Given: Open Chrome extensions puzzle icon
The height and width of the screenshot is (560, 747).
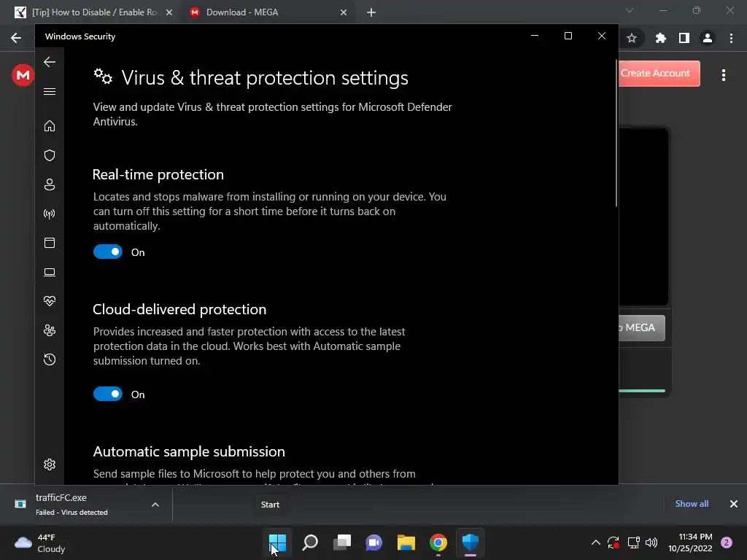Looking at the screenshot, I should pyautogui.click(x=660, y=38).
